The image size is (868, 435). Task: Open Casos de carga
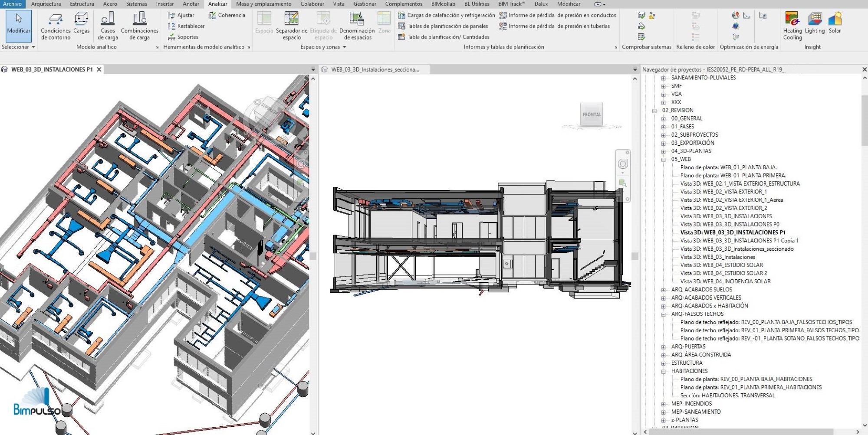108,26
